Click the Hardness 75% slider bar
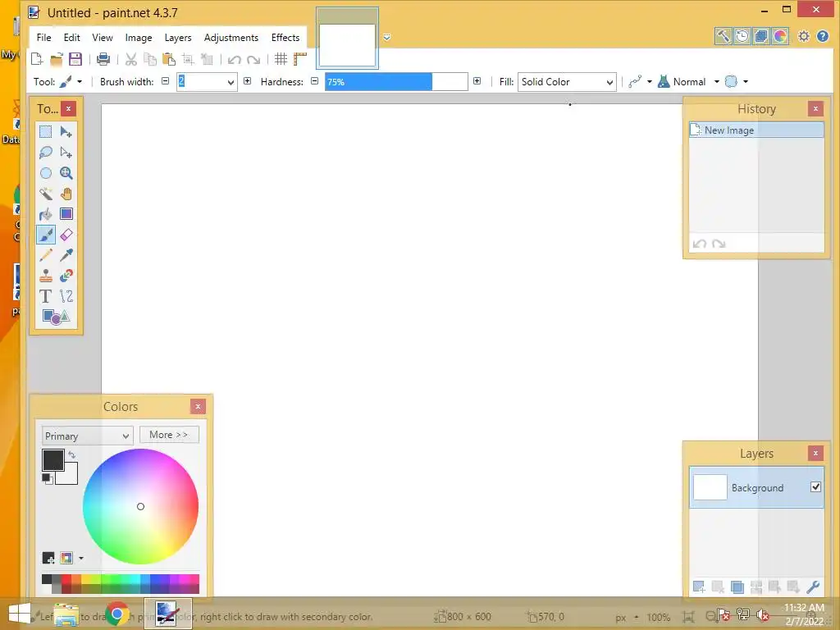Screen dimensions: 840x630 pos(396,82)
